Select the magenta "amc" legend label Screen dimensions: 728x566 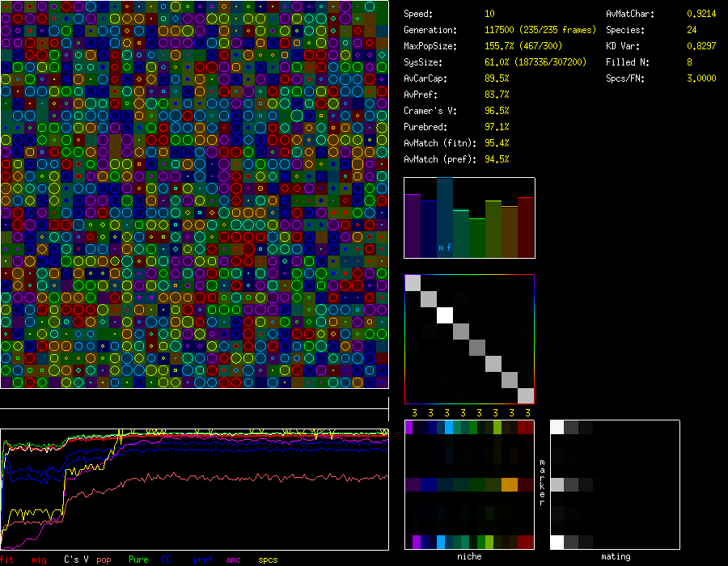(233, 560)
